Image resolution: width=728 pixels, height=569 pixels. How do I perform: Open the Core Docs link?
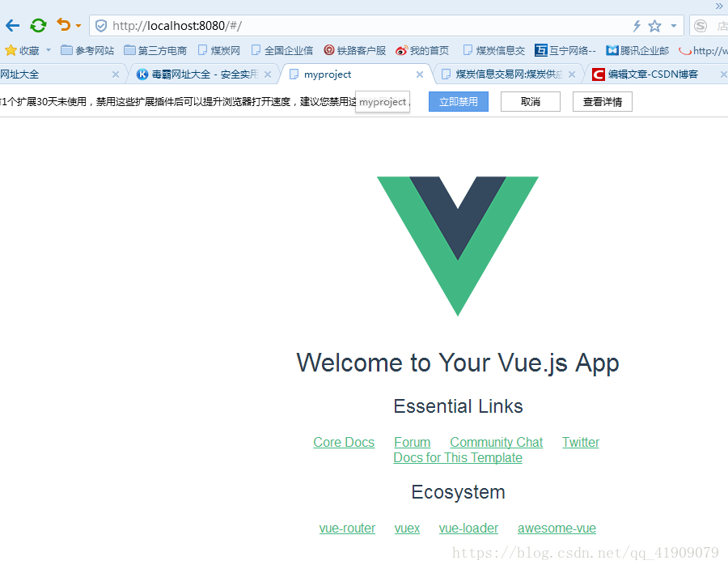coord(344,442)
